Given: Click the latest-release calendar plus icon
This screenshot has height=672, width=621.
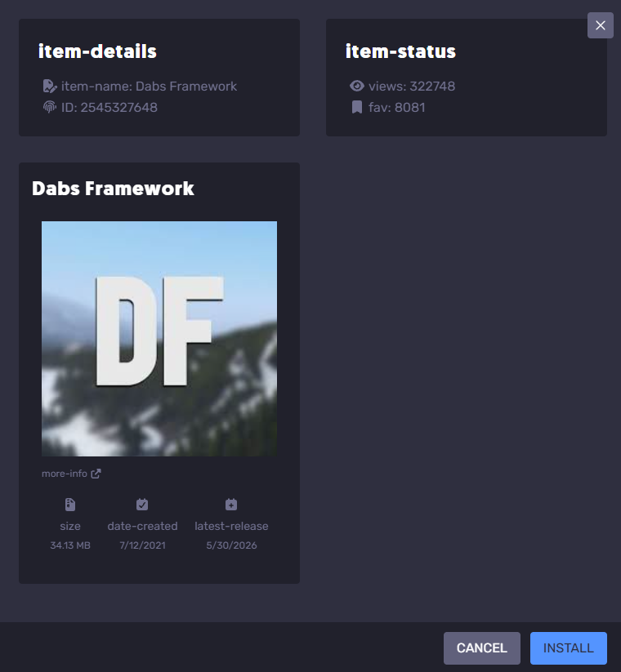Looking at the screenshot, I should (231, 505).
